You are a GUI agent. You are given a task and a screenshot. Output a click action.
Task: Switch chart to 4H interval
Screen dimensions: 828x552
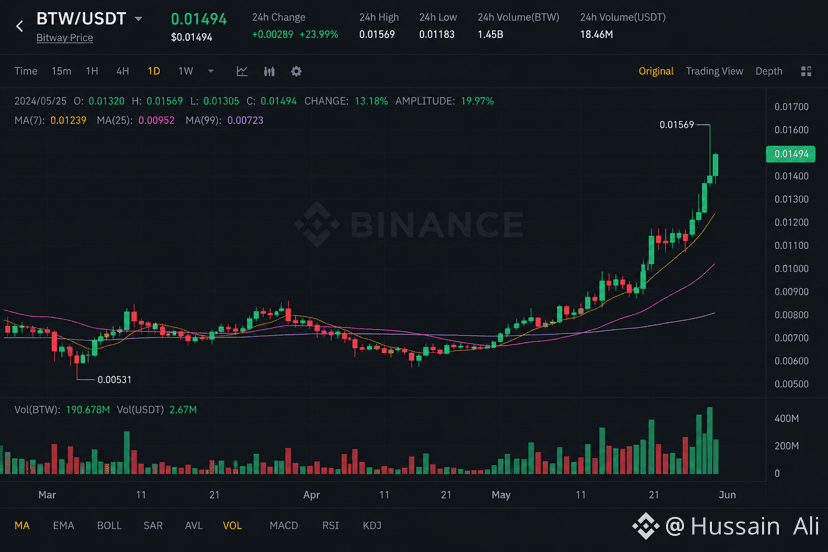pyautogui.click(x=123, y=71)
